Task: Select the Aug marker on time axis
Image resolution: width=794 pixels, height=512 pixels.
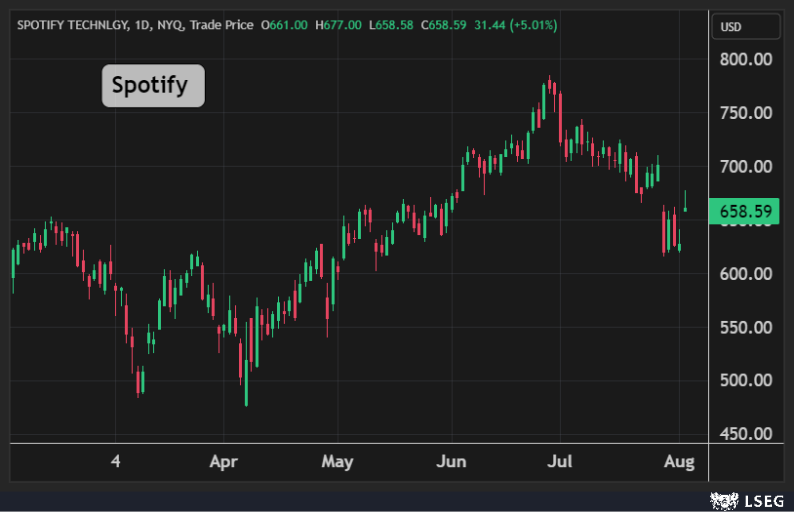Action: 679,462
